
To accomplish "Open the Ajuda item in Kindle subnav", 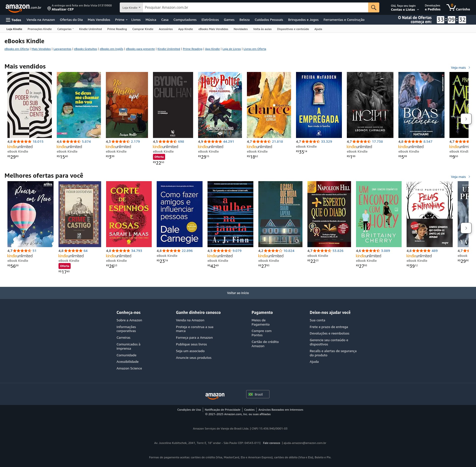I will click(x=318, y=29).
